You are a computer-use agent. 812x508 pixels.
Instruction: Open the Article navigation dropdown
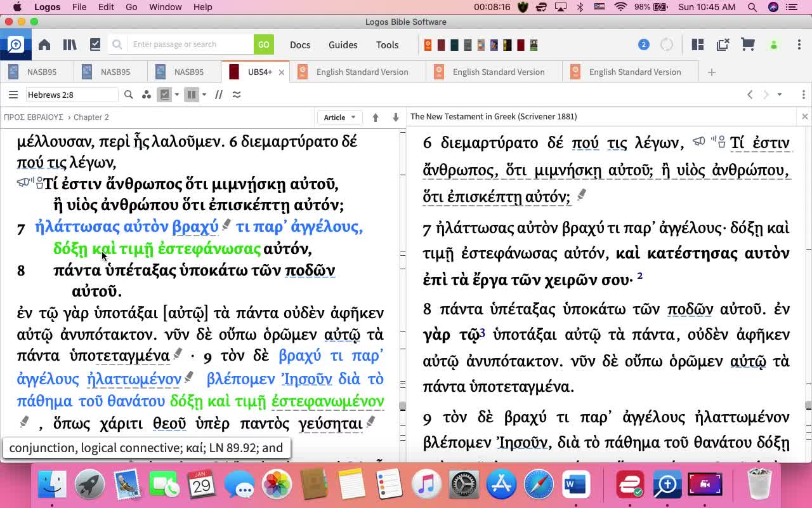click(339, 117)
